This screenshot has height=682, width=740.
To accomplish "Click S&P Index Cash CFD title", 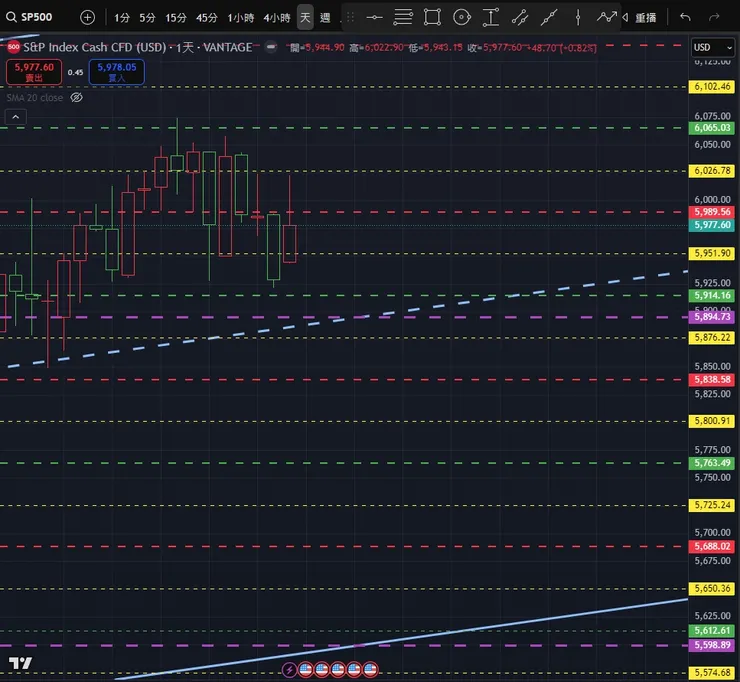I will (137, 47).
